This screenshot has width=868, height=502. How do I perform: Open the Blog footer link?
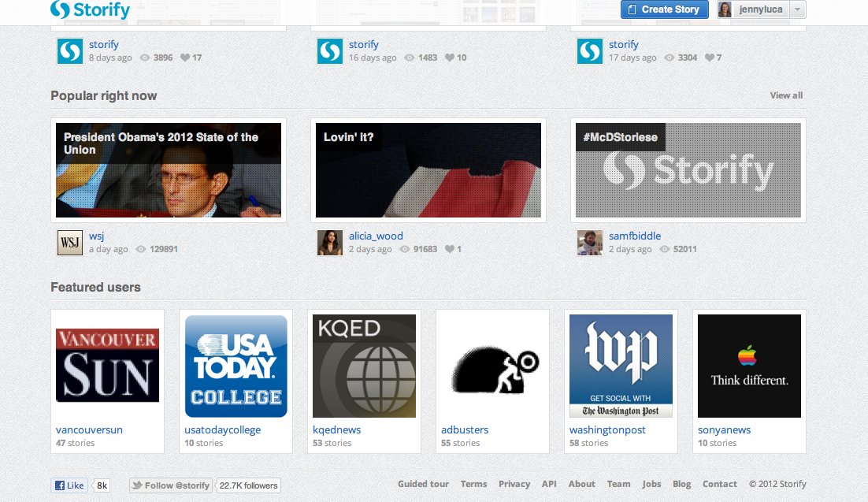coord(681,484)
